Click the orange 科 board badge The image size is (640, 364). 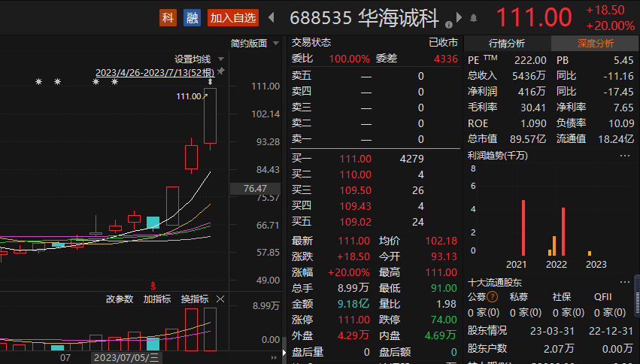tap(168, 18)
